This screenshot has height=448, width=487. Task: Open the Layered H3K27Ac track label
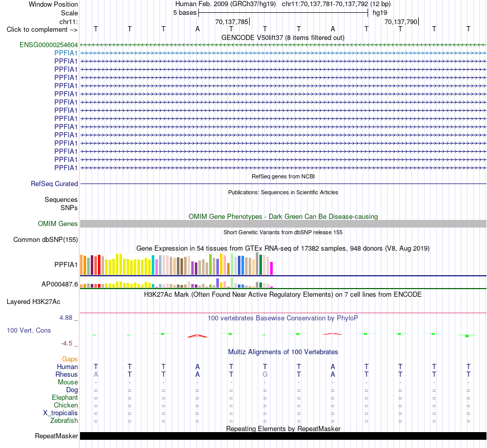pos(33,302)
